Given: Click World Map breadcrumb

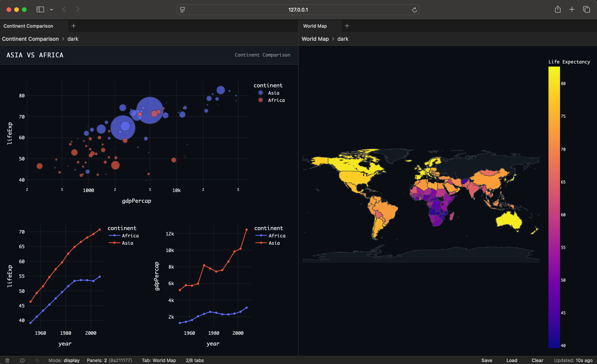Looking at the screenshot, I should click(315, 39).
